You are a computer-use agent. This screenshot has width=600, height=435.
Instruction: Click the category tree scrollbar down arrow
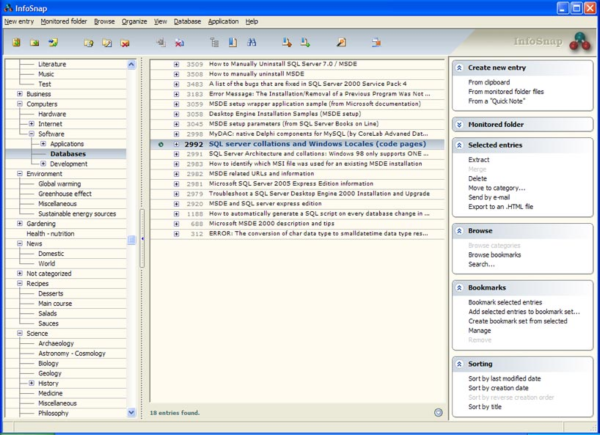click(131, 412)
